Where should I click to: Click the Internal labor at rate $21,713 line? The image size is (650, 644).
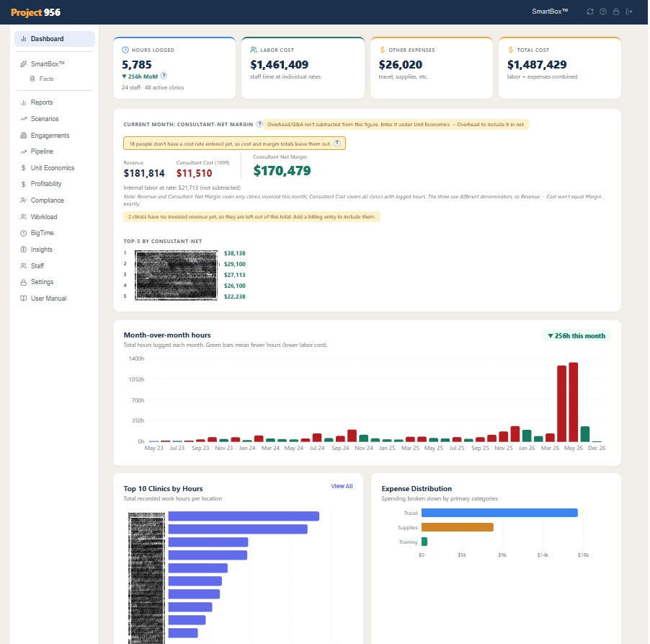pos(182,188)
